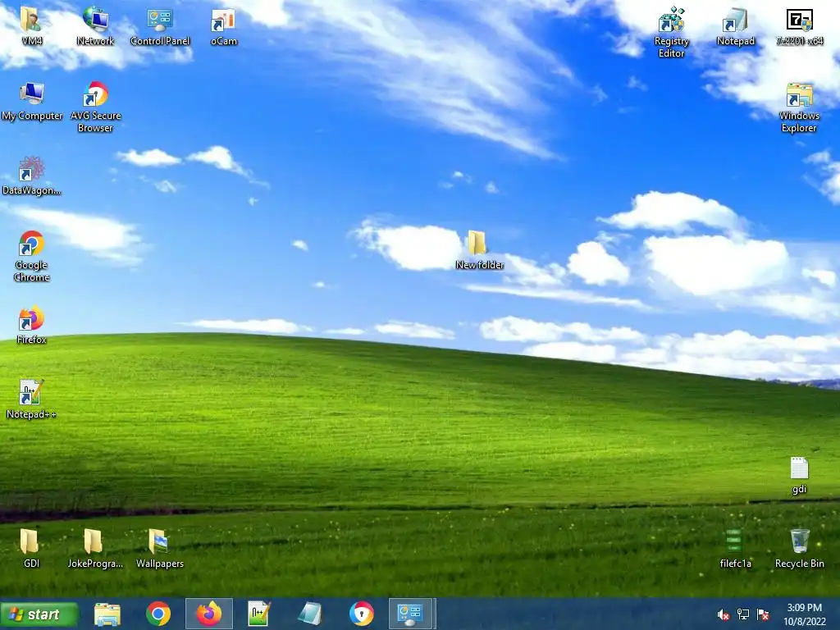The height and width of the screenshot is (630, 840).
Task: Open AVG Secure Browser from the taskbar
Action: 361,614
